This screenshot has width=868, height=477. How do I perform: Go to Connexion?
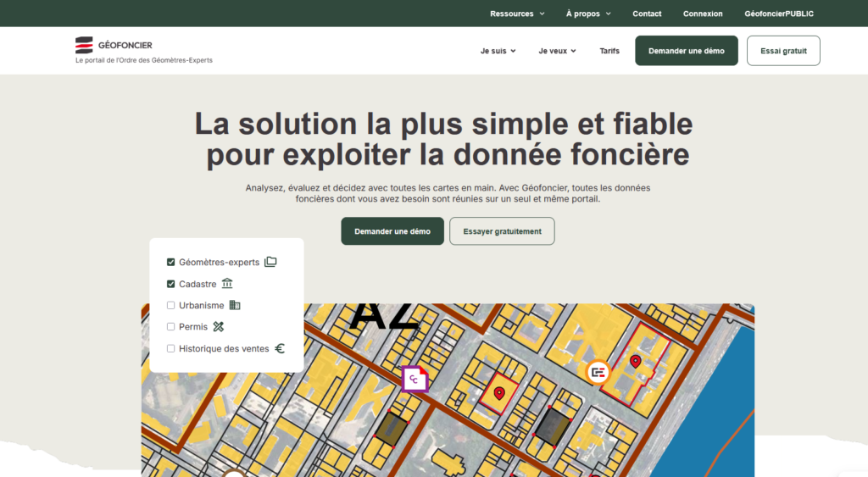click(x=703, y=14)
